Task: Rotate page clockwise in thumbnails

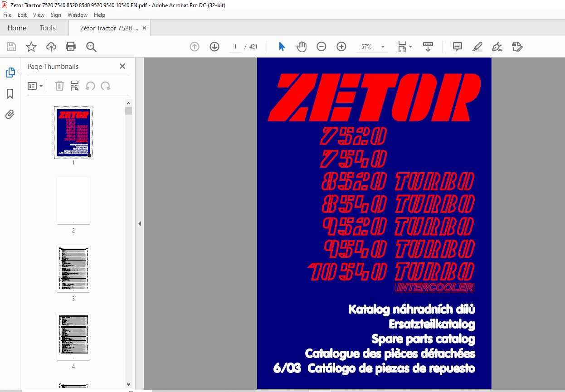Action: coord(106,86)
